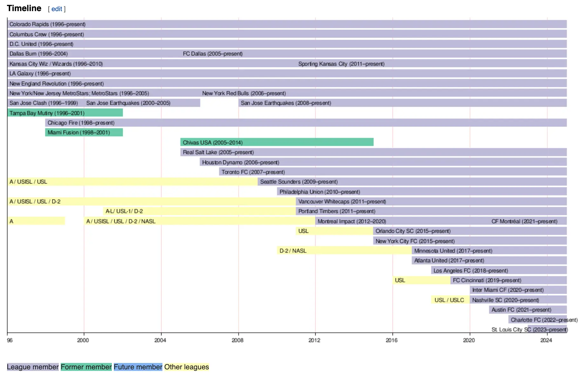
Task: Click Atlanta United (2017–present) label
Action: click(x=449, y=260)
